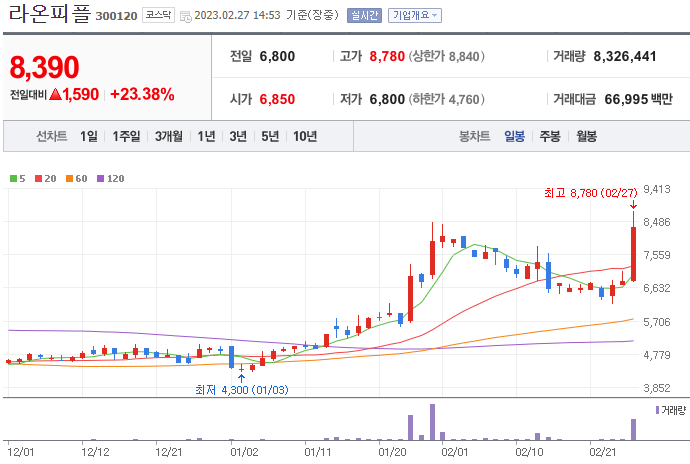690x464 pixels.
Task: Select the 1일 line chart tab
Action: coord(88,136)
